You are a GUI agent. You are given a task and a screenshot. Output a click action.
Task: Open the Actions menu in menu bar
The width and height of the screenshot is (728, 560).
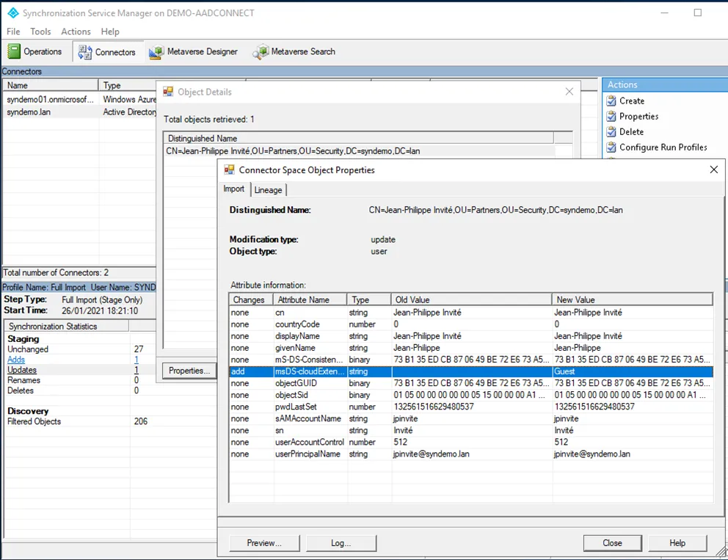[x=76, y=32]
